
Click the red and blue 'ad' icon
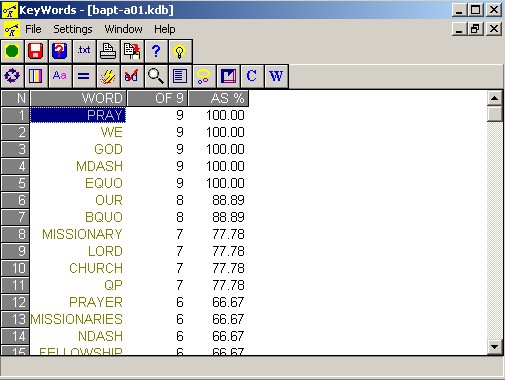pyautogui.click(x=132, y=76)
